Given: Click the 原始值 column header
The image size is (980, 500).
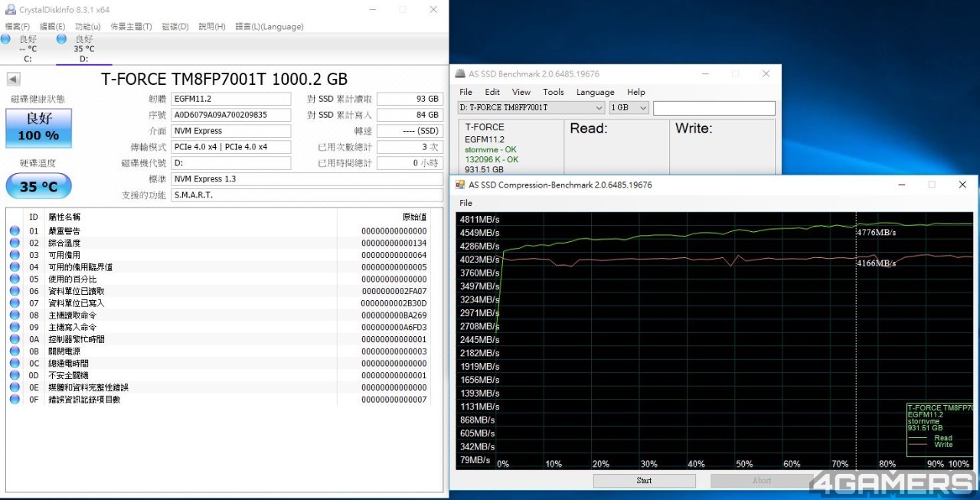Looking at the screenshot, I should coord(414,217).
